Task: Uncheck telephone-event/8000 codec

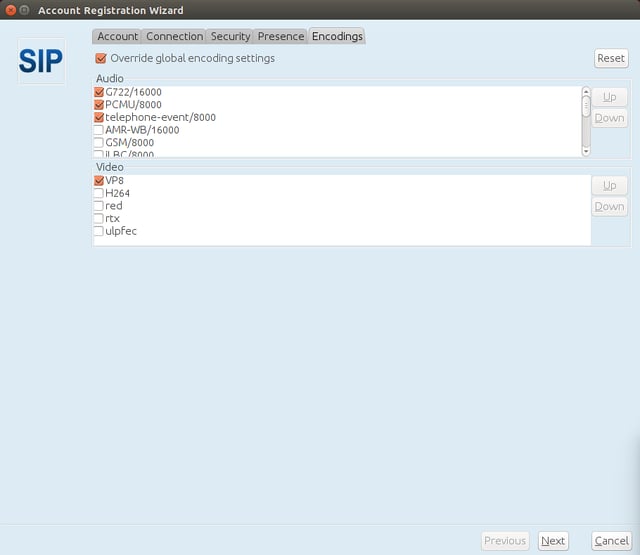Action: pyautogui.click(x=99, y=118)
